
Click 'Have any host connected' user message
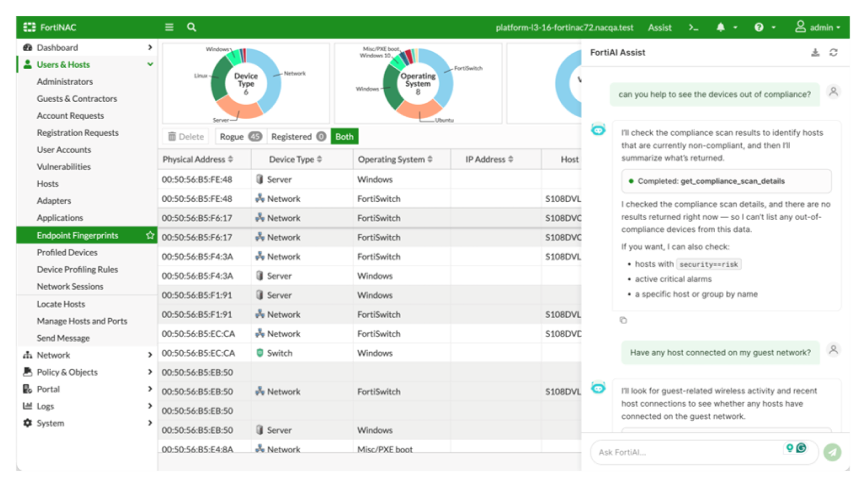click(x=720, y=352)
